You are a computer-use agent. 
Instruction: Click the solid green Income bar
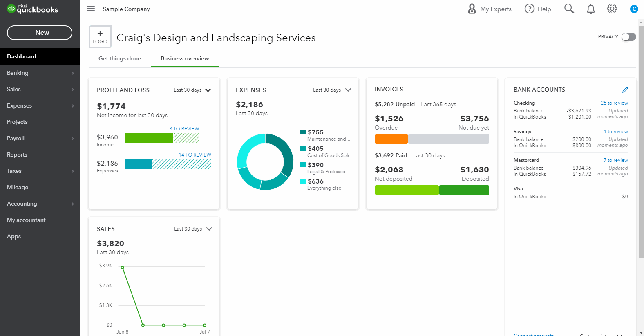[149, 138]
